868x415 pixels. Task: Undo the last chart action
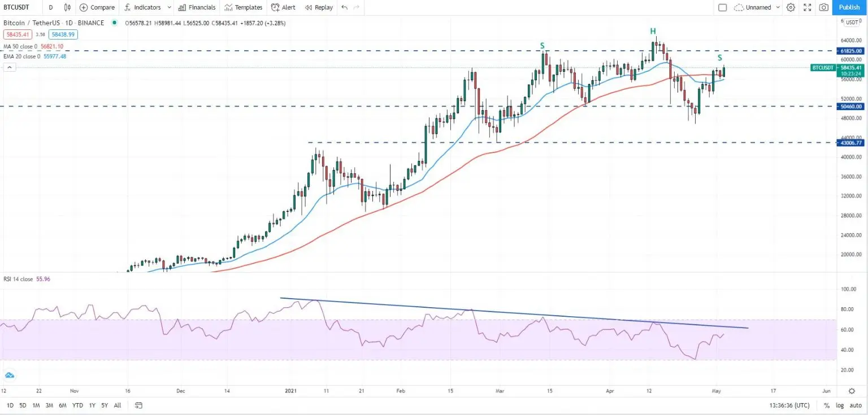click(344, 7)
